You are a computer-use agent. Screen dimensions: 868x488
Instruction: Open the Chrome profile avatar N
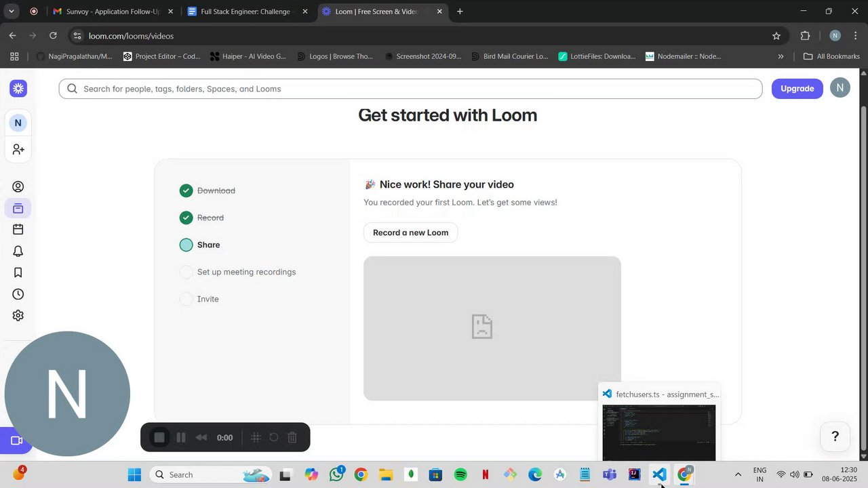tap(835, 36)
